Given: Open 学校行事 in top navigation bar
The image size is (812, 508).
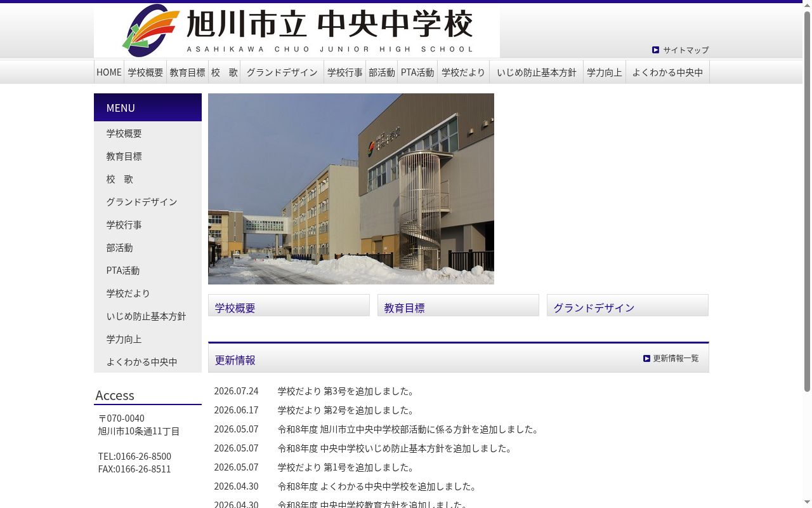Looking at the screenshot, I should click(345, 72).
